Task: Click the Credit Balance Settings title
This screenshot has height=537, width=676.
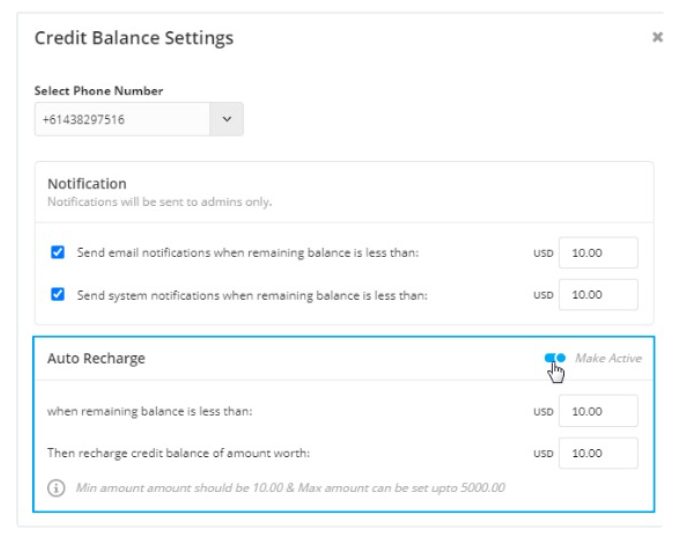Action: click(x=134, y=38)
